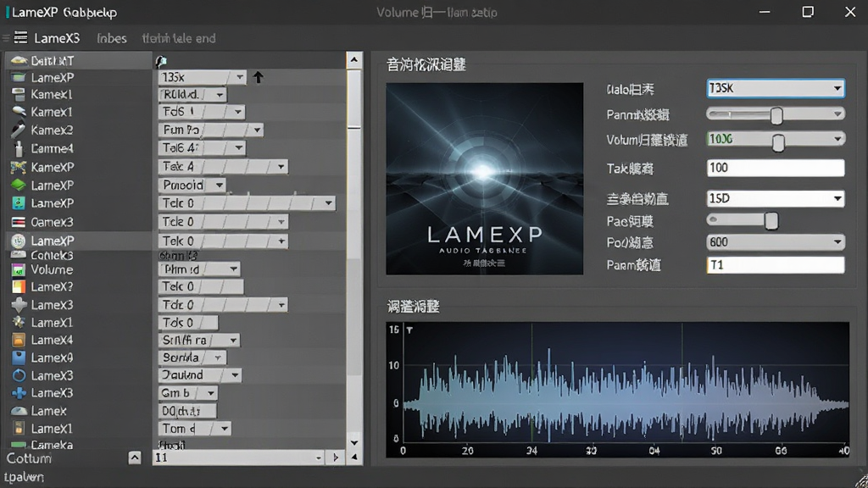868x488 pixels.
Task: Click the list scrollbar up arrow
Action: tap(354, 60)
